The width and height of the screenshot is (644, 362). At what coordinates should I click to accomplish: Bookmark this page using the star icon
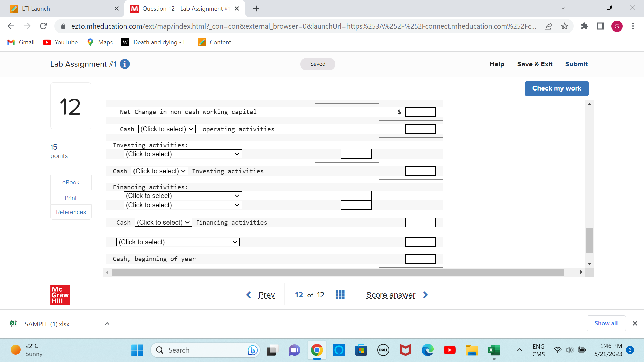[565, 26]
